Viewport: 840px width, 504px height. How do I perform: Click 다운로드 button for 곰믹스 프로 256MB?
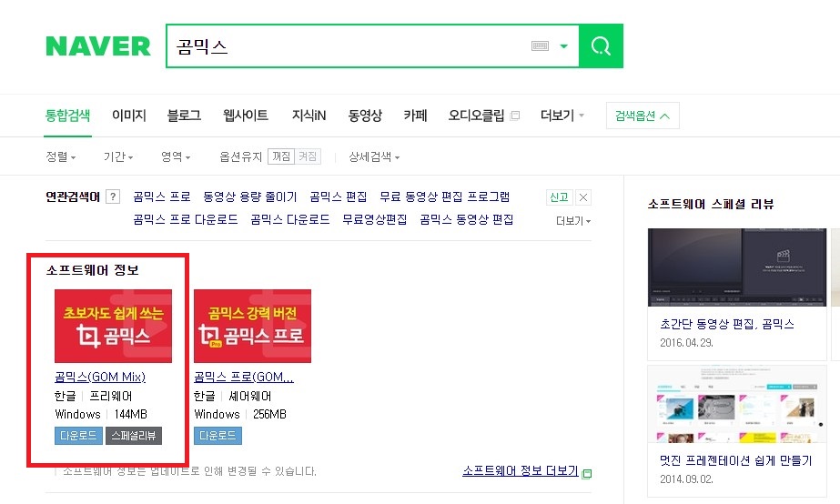click(x=218, y=436)
